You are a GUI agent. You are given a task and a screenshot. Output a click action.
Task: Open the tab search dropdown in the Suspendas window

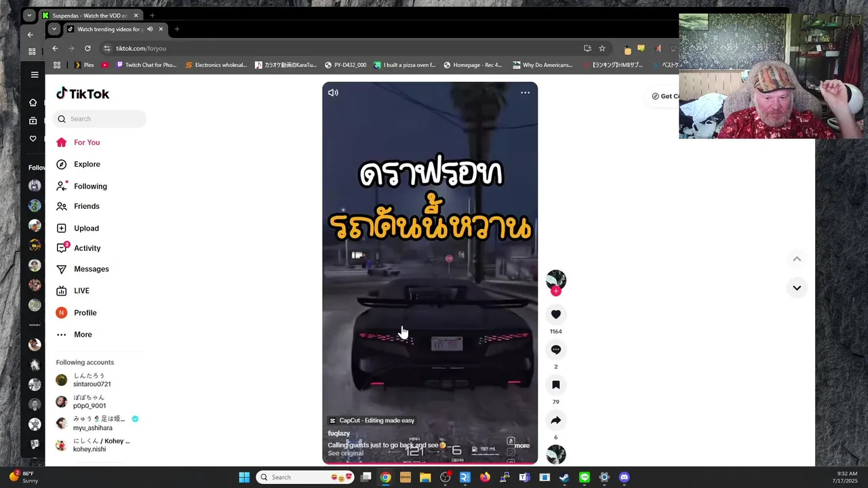coord(28,15)
